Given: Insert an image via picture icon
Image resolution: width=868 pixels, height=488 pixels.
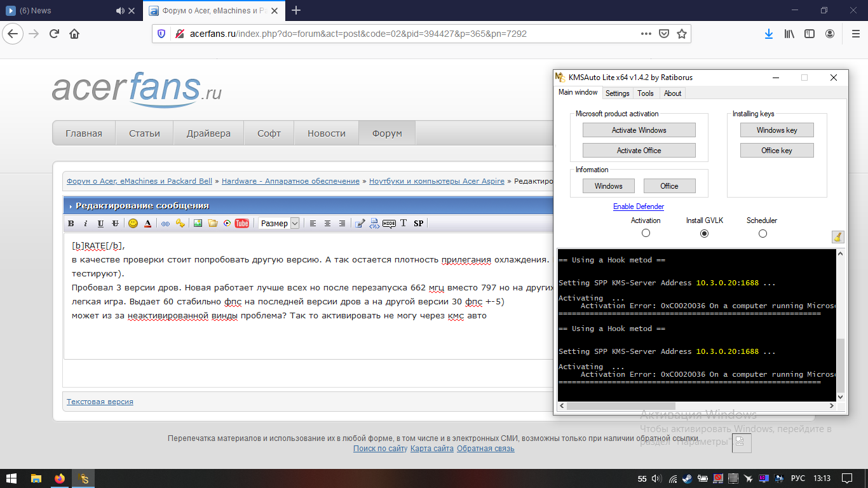Looking at the screenshot, I should click(198, 224).
